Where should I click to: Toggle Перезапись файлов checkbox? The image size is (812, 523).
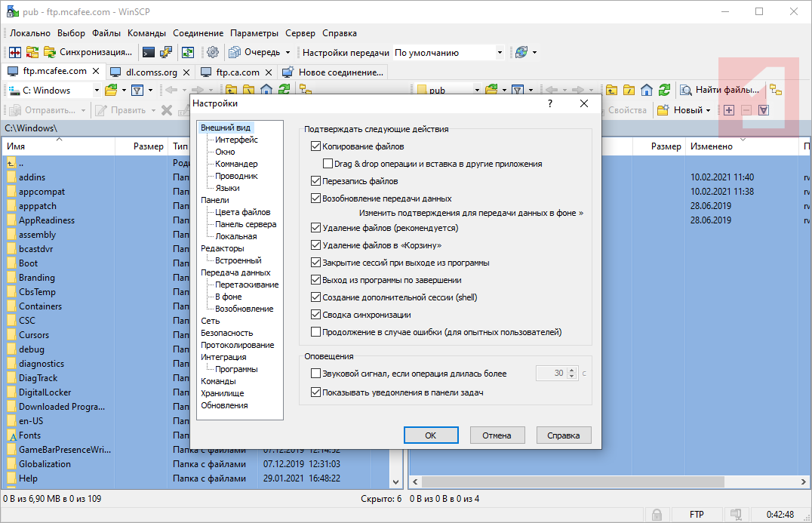click(x=316, y=181)
